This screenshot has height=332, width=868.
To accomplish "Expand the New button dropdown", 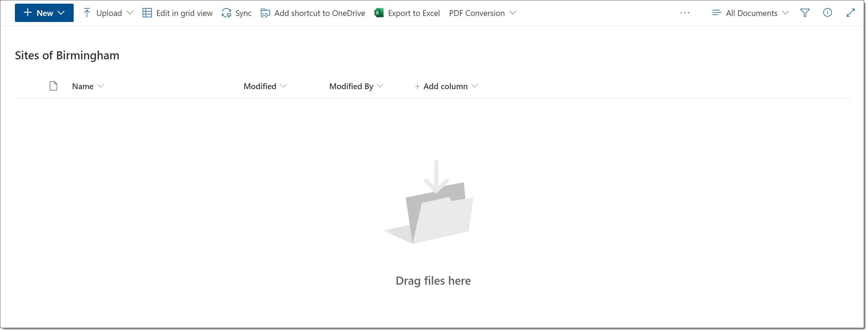I will point(61,13).
